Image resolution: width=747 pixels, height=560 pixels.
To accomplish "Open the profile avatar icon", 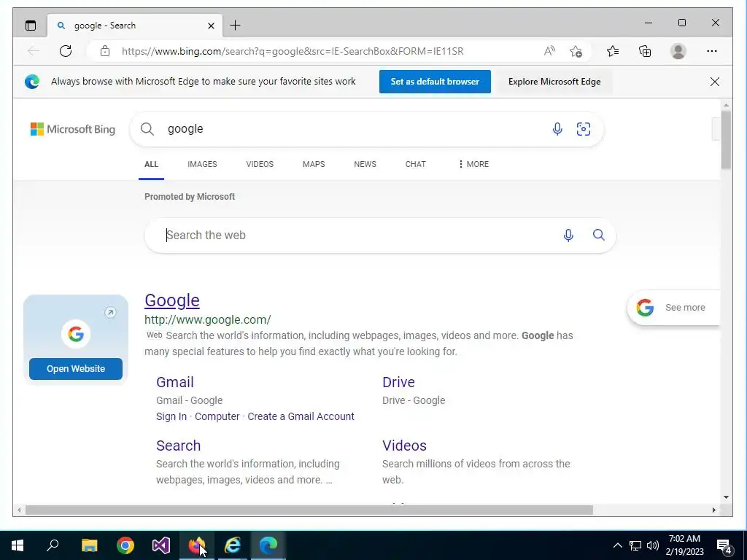I will point(678,51).
